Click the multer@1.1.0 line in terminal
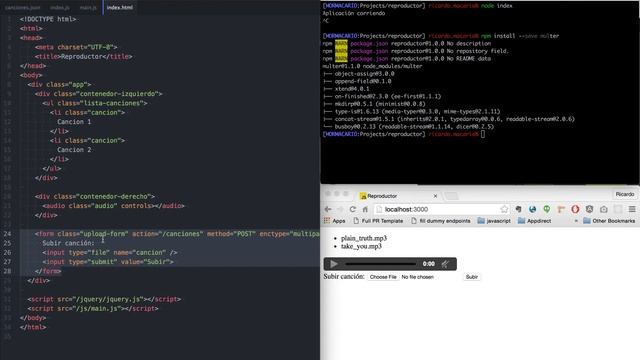 [x=372, y=66]
